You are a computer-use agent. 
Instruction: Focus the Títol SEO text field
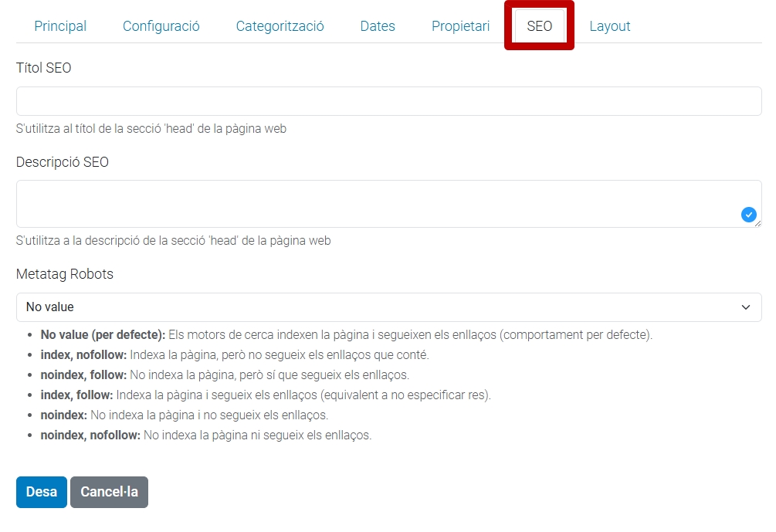click(388, 101)
